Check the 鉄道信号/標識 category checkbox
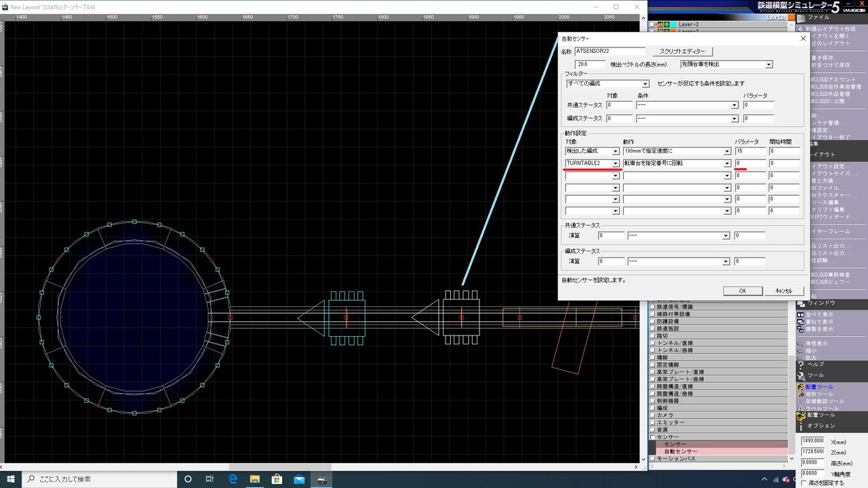This screenshot has width=868, height=488. [653, 307]
